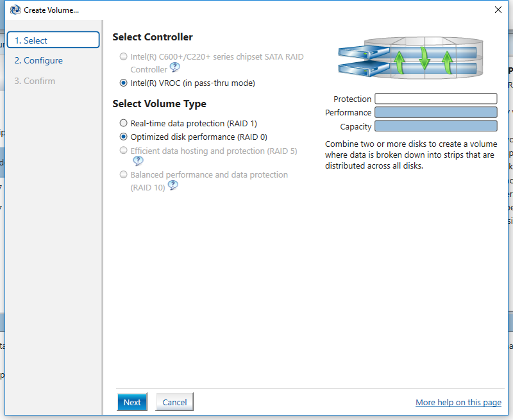Click the Select Controller heading
The width and height of the screenshot is (513, 420).
[153, 37]
